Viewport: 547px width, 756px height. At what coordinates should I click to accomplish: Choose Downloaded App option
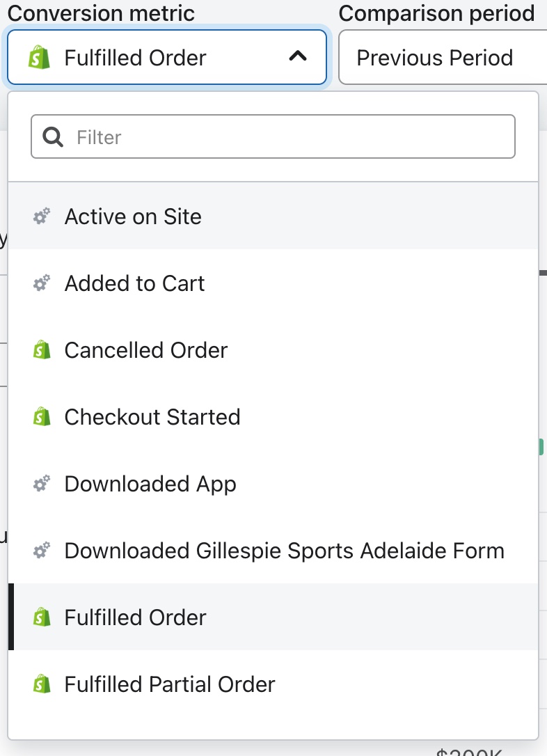click(x=150, y=484)
